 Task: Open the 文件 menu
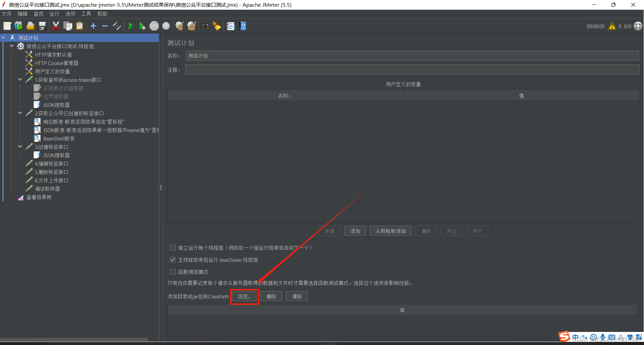point(7,14)
